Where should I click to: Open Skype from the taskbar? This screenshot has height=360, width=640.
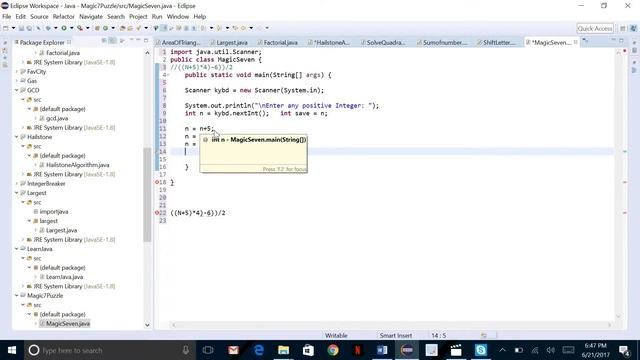481,350
